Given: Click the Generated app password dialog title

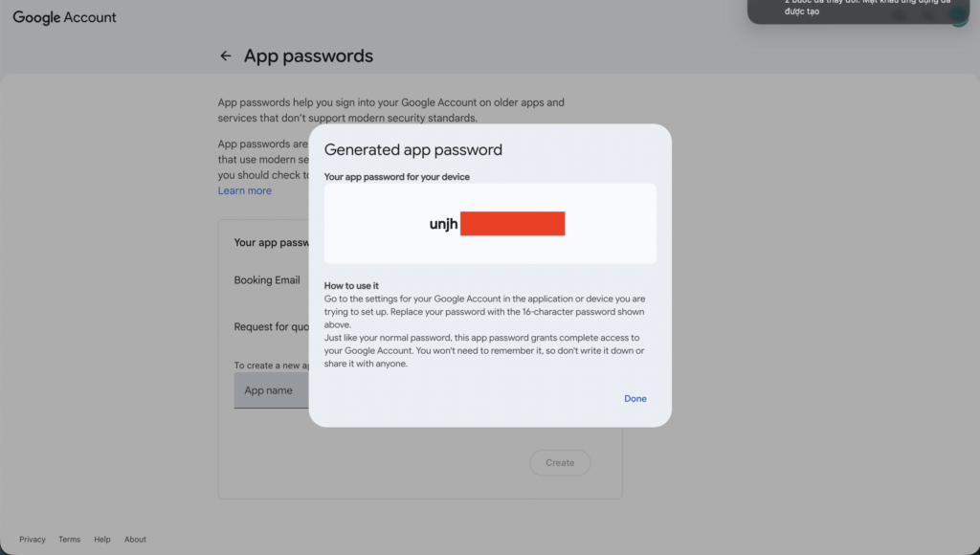Looking at the screenshot, I should click(x=413, y=149).
